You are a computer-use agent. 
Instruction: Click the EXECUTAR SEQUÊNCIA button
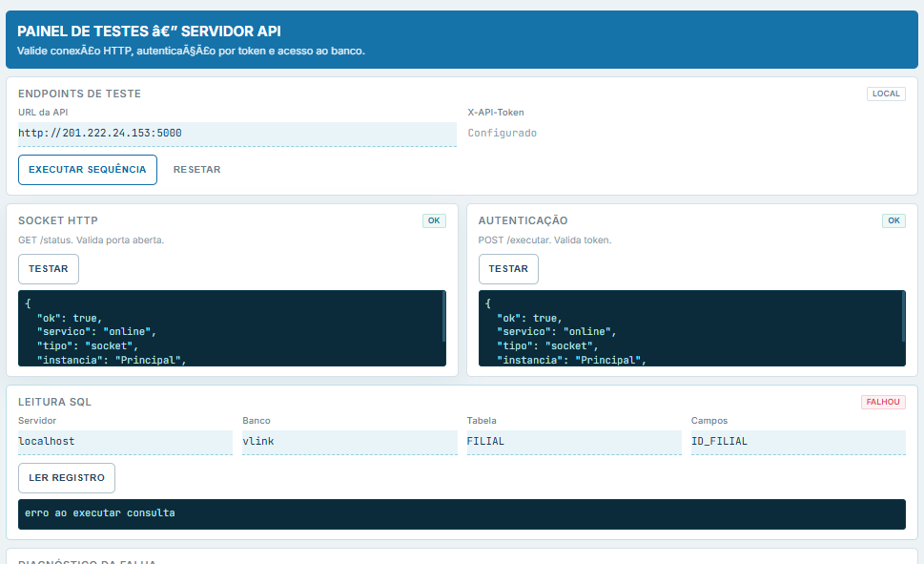87,170
